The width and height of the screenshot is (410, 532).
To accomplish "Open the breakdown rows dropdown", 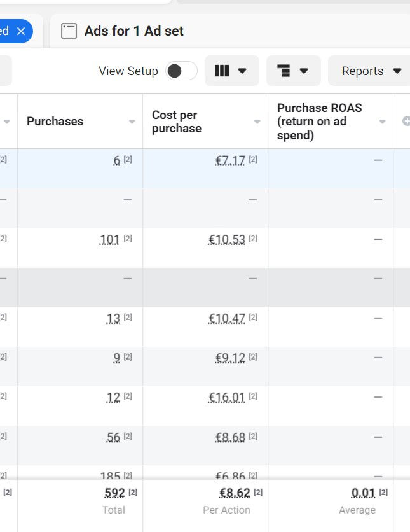I will pos(292,71).
